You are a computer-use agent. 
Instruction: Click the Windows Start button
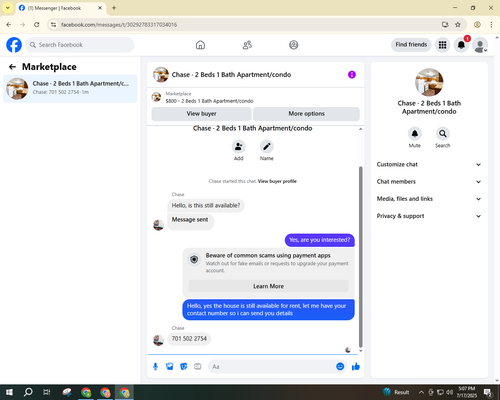pos(9,392)
